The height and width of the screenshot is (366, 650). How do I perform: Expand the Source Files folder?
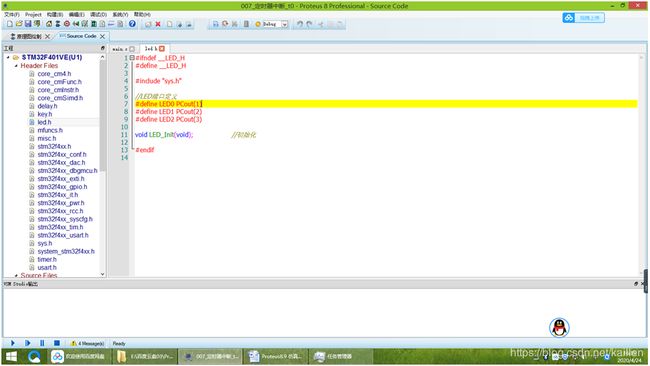pyautogui.click(x=16, y=275)
